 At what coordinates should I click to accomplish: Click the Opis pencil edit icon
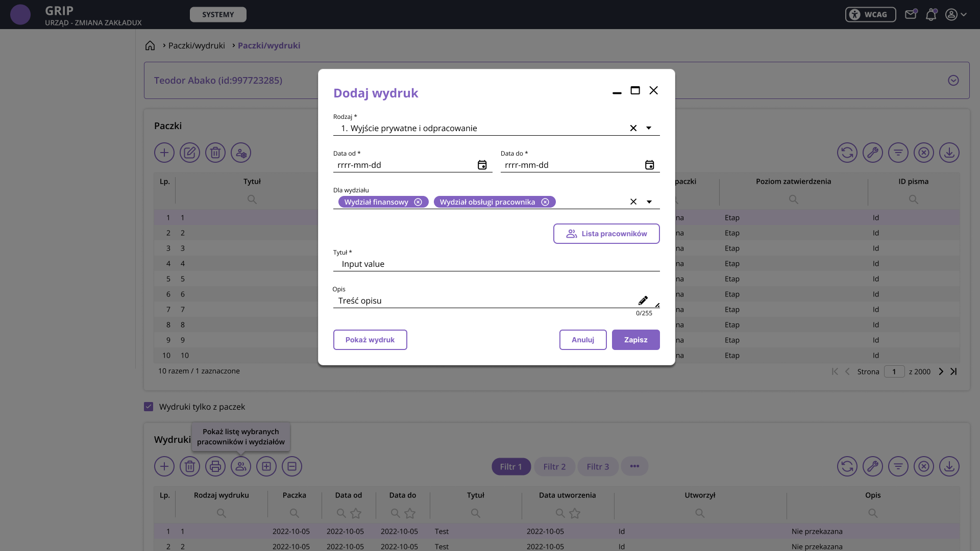pyautogui.click(x=643, y=300)
